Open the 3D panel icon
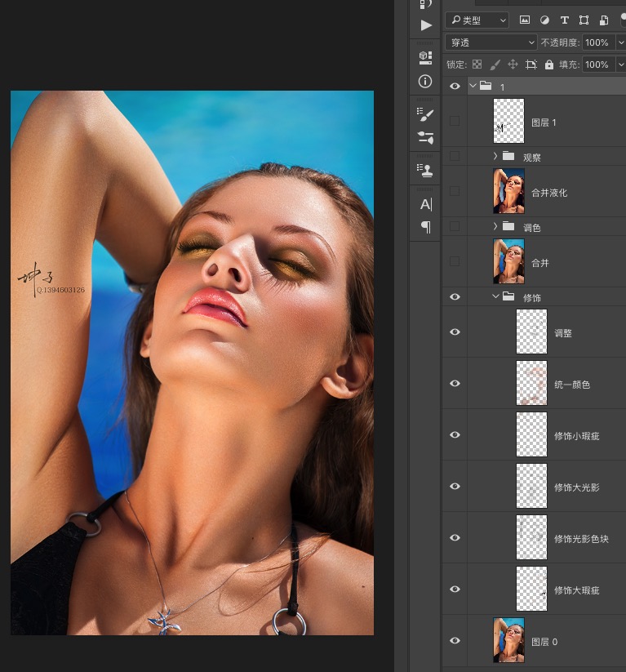The image size is (626, 672). click(x=425, y=56)
